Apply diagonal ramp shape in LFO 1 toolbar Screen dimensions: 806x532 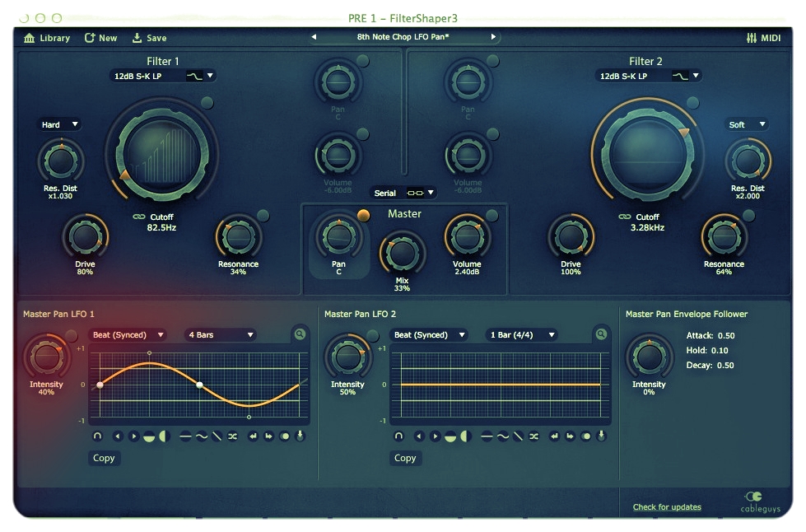click(x=217, y=436)
